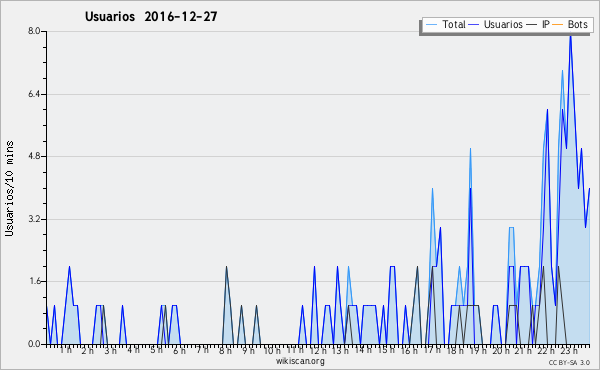
Task: Click the '22 h' x-axis label
Action: click(546, 351)
